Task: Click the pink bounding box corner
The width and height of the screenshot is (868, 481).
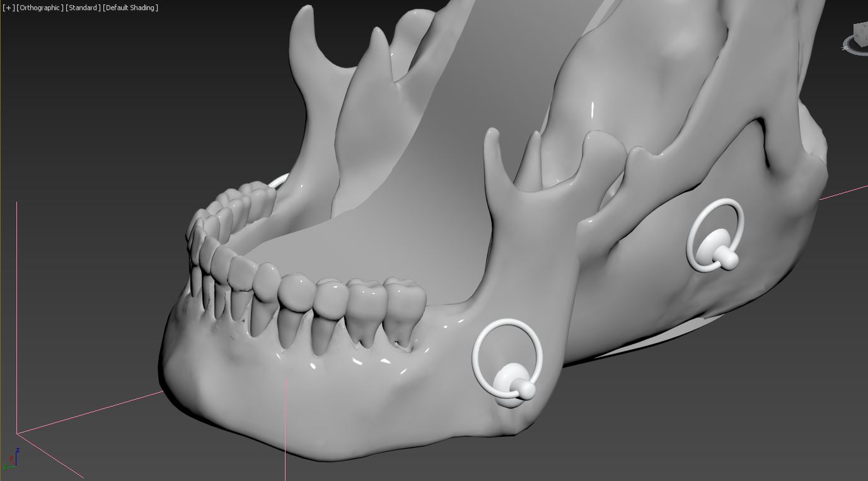Action: click(x=17, y=434)
